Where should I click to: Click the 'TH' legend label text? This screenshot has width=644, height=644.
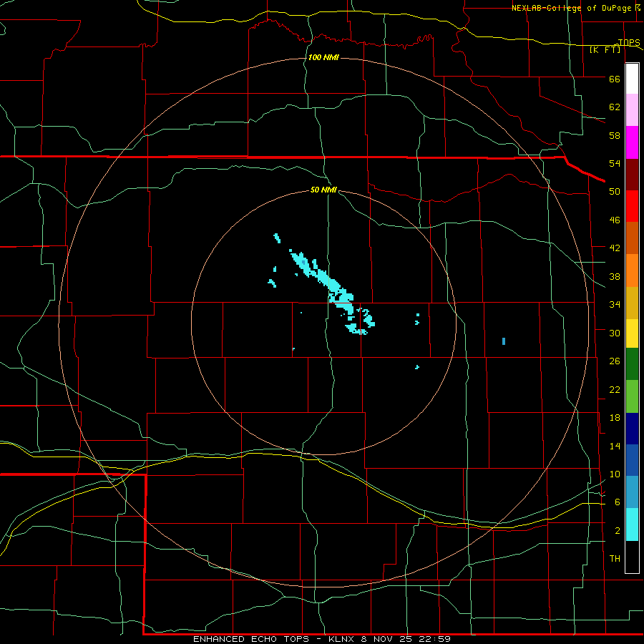click(615, 559)
